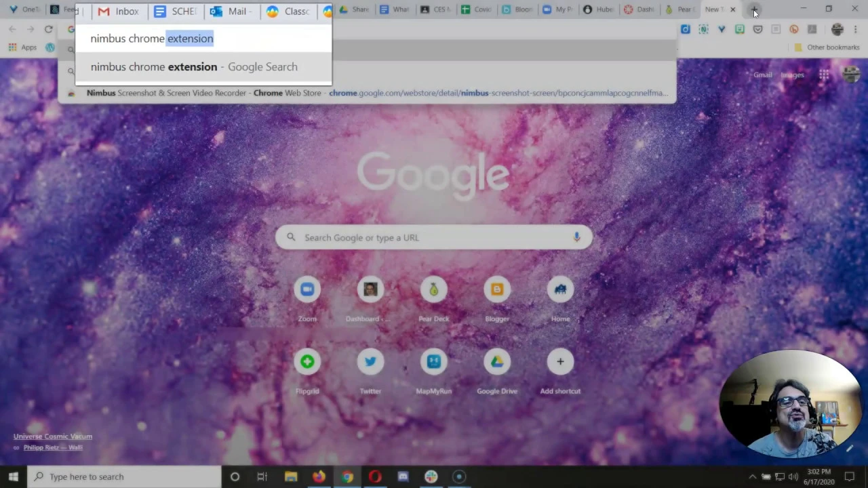Click the Diigo extension icon

click(686, 29)
